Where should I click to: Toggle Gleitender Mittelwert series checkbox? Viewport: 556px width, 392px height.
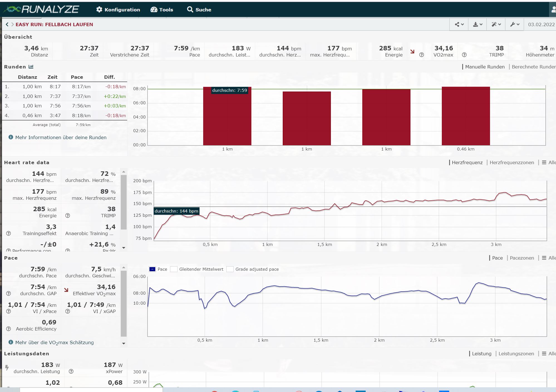(174, 269)
